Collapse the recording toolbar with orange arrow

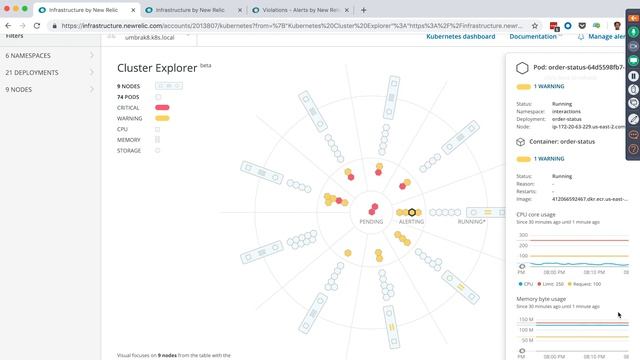633,18
